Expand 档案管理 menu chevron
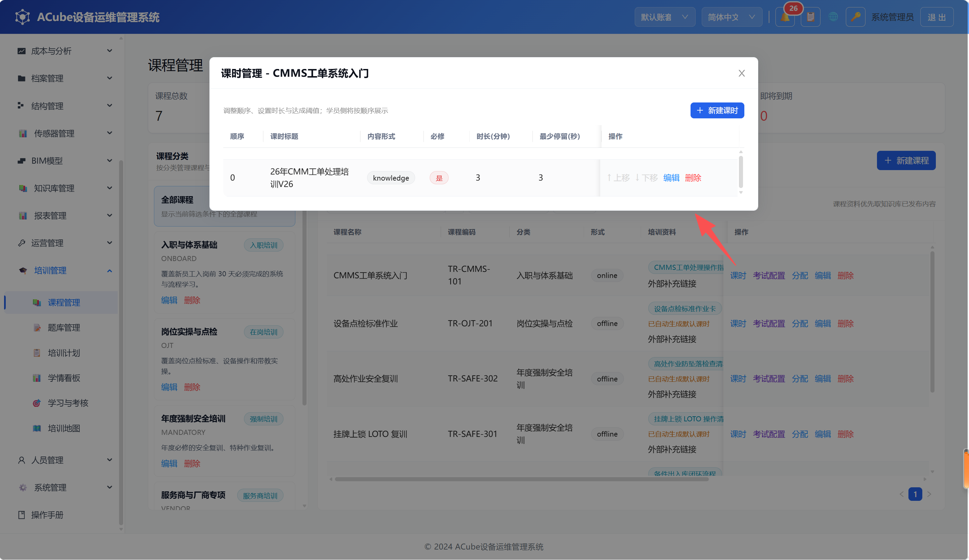 pos(110,78)
